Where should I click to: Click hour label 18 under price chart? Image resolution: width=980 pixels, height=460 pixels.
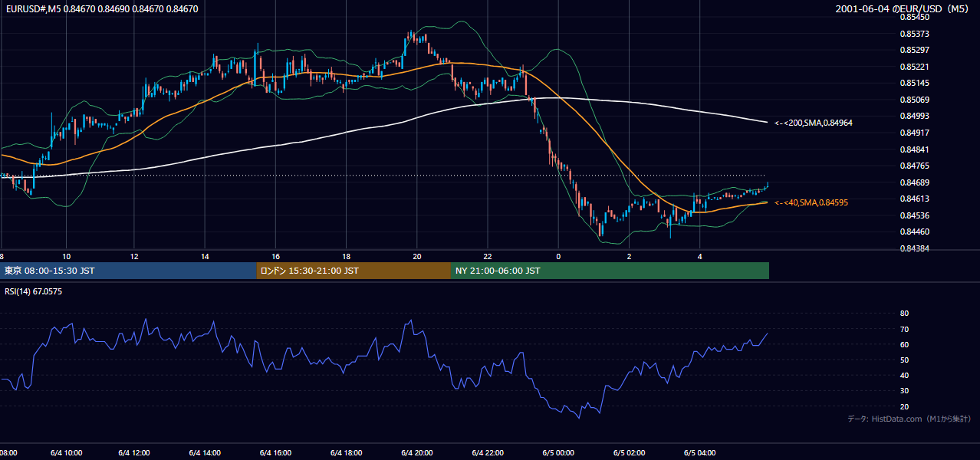click(x=346, y=256)
